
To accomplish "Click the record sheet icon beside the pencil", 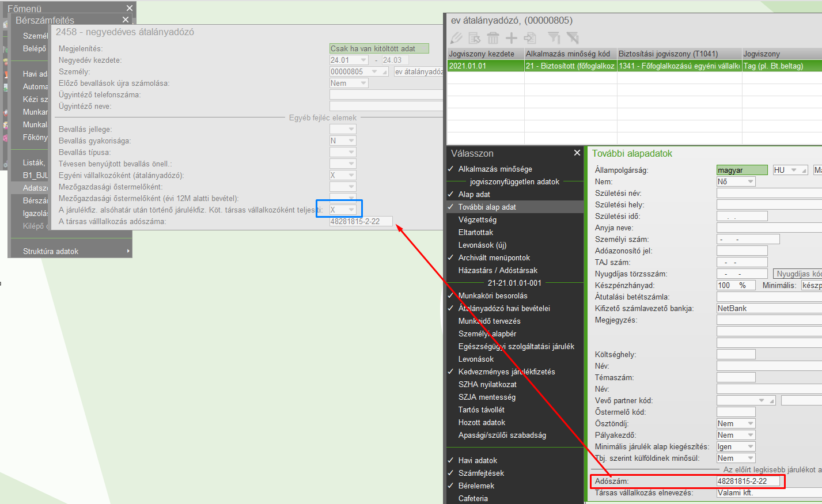I will tap(475, 38).
